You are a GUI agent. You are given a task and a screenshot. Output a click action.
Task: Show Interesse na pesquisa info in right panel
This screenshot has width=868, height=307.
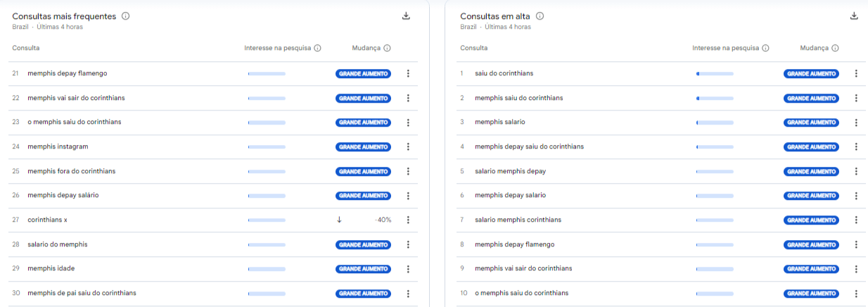click(765, 49)
